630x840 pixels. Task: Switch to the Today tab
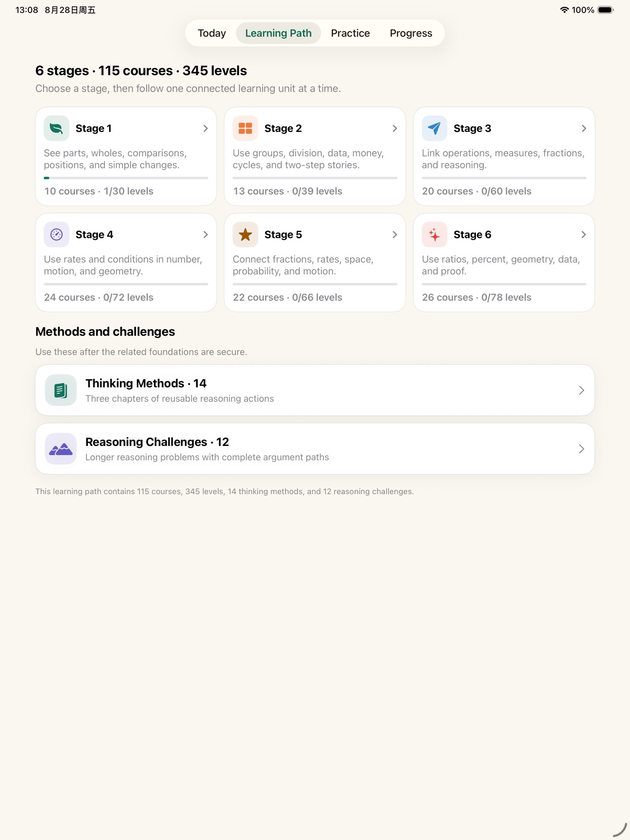click(211, 33)
